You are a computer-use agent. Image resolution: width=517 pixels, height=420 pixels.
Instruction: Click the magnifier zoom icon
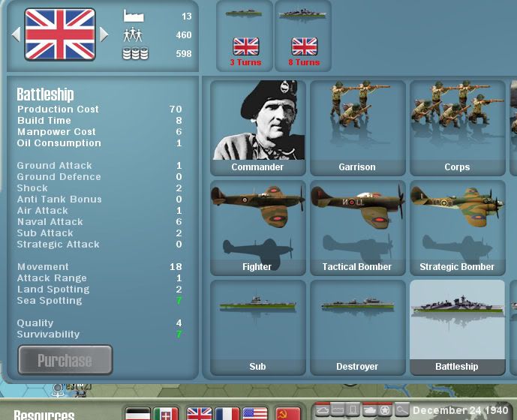[401, 409]
